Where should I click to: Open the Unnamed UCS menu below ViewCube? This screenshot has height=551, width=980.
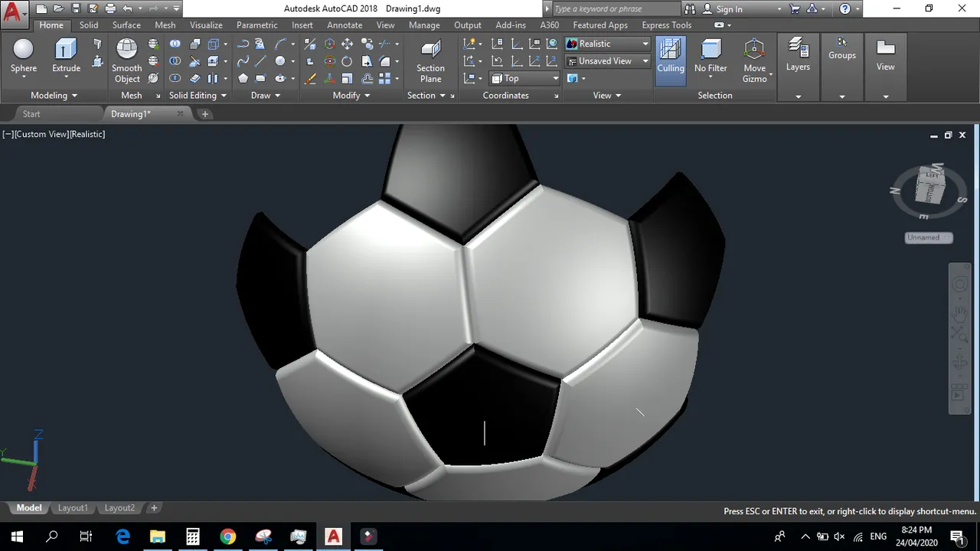929,237
